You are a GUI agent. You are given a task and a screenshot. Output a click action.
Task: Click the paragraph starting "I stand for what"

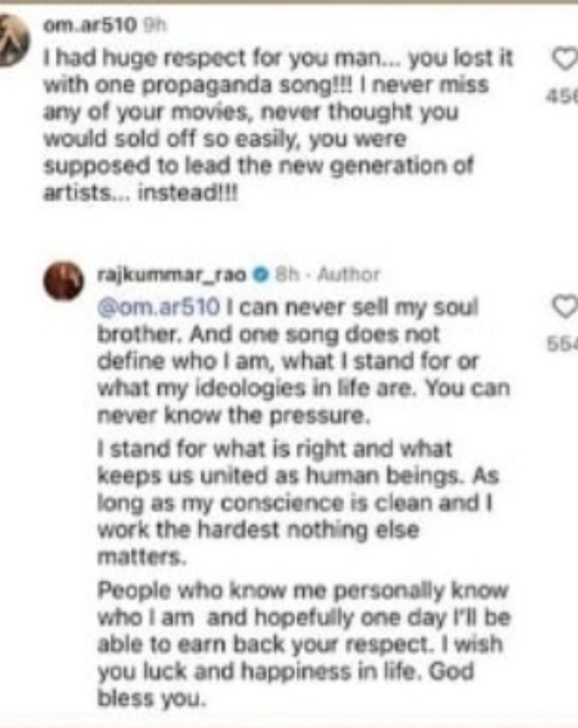pyautogui.click(x=297, y=503)
